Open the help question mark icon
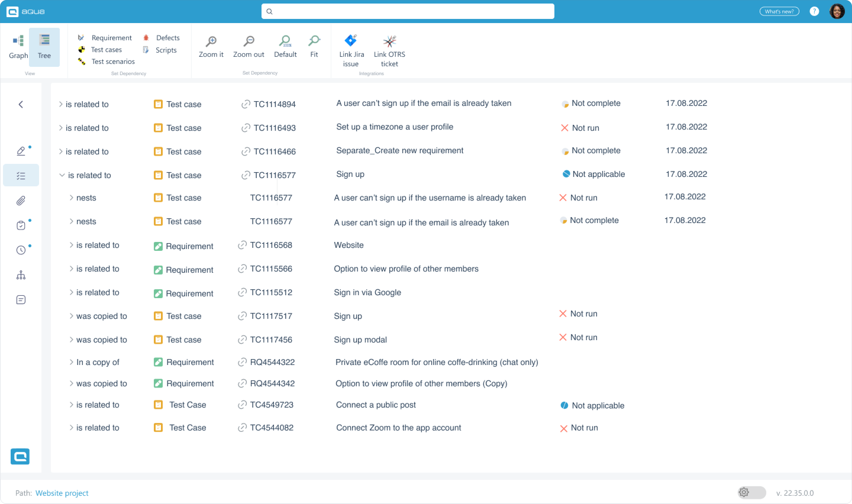 click(x=814, y=12)
